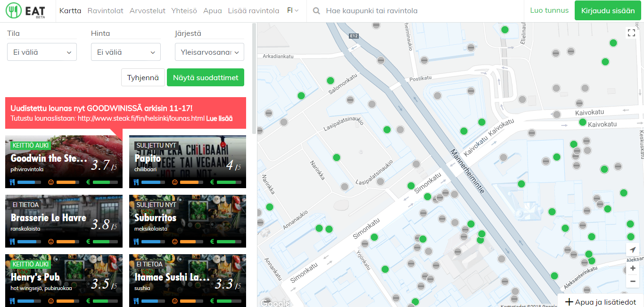Open the Ravintolat menu item
Screen dimensions: 644x307
[106, 11]
